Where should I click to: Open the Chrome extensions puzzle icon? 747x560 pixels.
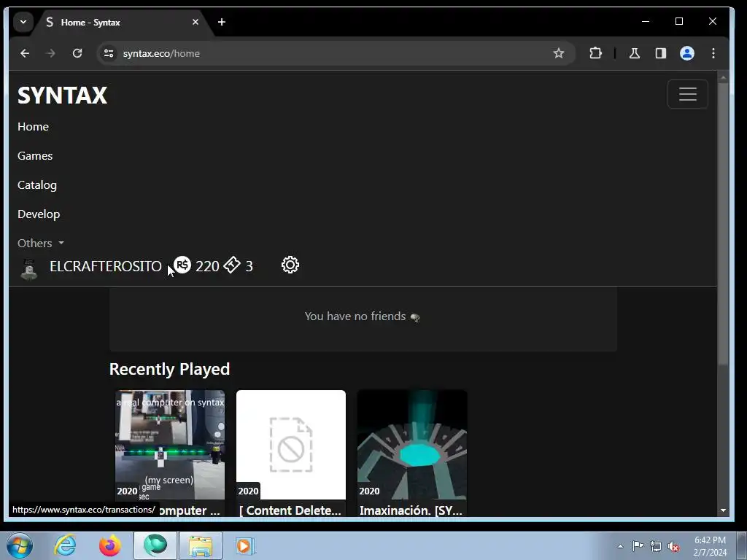[595, 53]
